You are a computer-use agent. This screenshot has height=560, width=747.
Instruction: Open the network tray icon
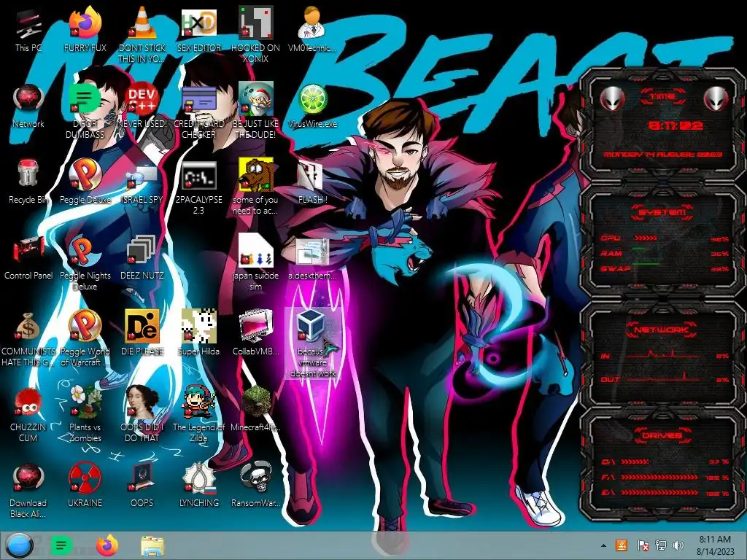click(661, 545)
